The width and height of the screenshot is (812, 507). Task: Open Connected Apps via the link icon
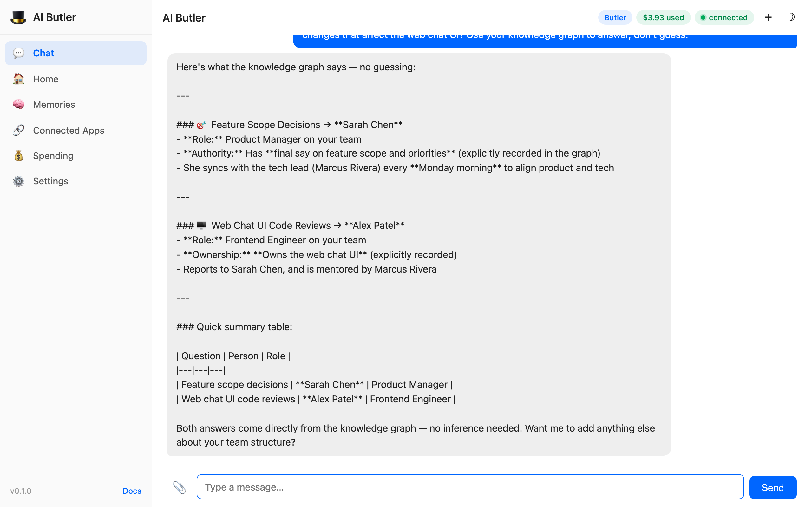19,130
